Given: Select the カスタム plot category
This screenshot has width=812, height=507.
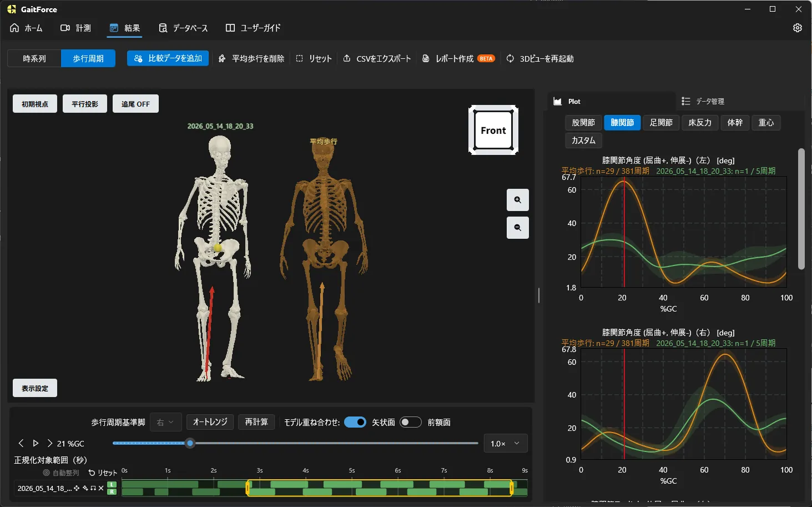Looking at the screenshot, I should click(583, 140).
